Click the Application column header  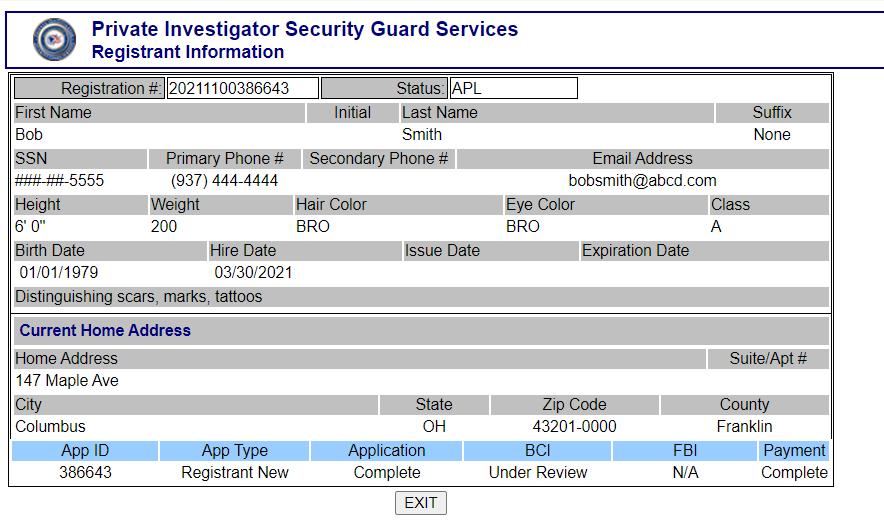(387, 451)
